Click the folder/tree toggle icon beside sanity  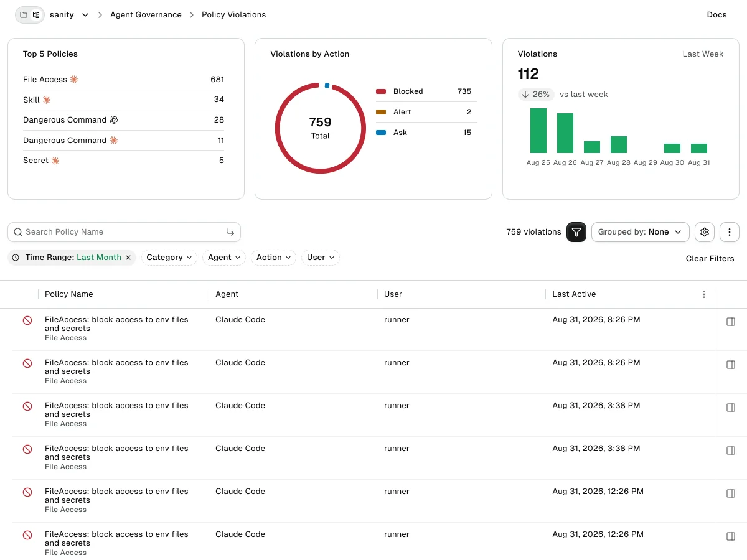(x=30, y=14)
